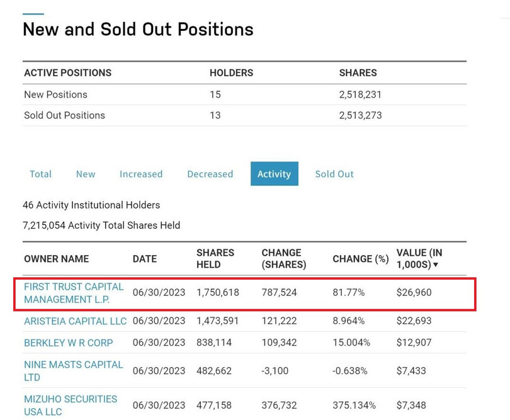Show the Decreased holders tab
510x420 pixels.
210,174
